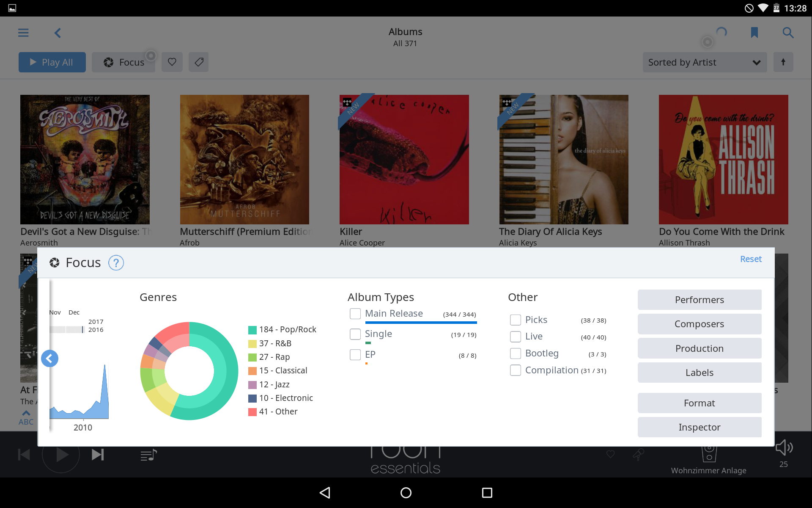Image resolution: width=812 pixels, height=508 pixels.
Task: Select the 12 - Jazz genre legend
Action: (269, 384)
